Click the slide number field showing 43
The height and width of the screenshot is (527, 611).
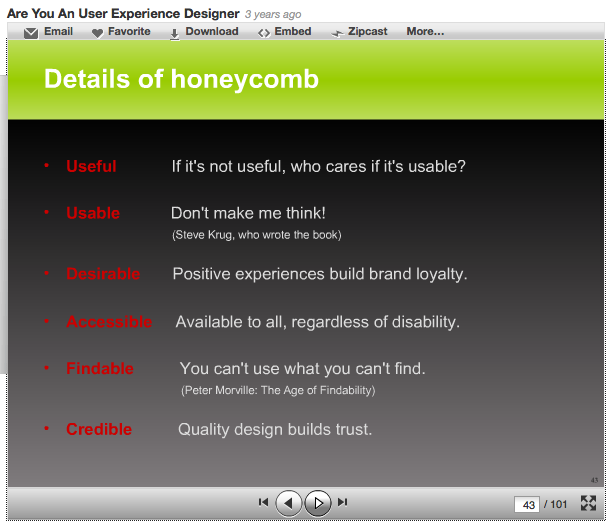[527, 504]
